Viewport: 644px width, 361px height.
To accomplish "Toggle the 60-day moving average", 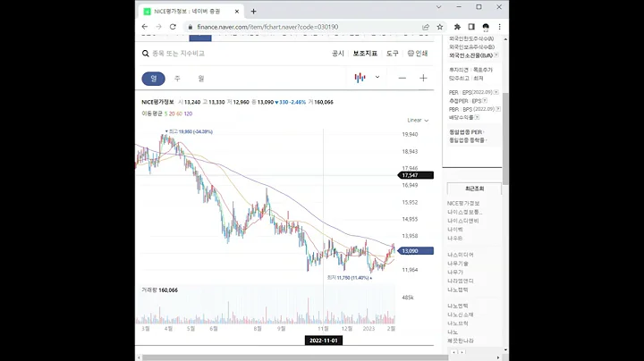I will coord(179,113).
